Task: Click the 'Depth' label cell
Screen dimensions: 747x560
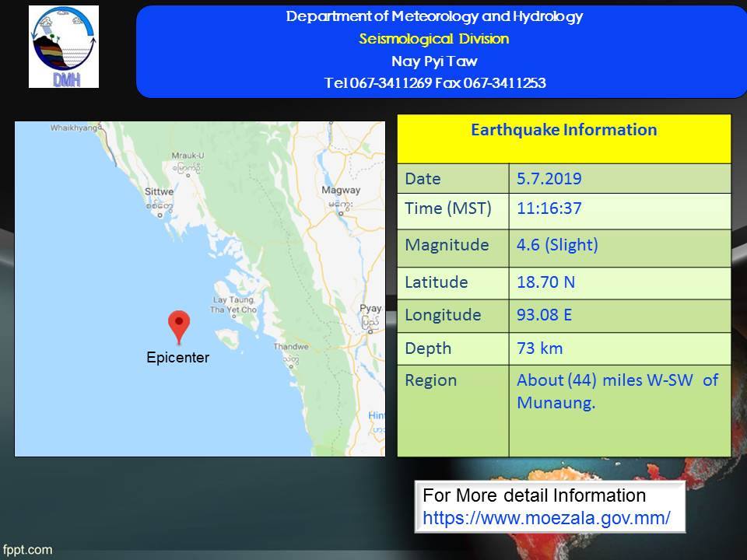Action: [453, 348]
